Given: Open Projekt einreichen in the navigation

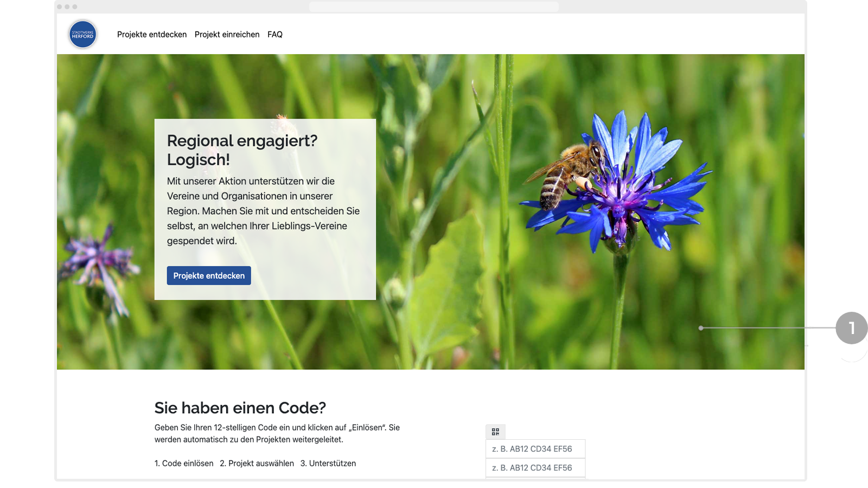Looking at the screenshot, I should pos(227,34).
